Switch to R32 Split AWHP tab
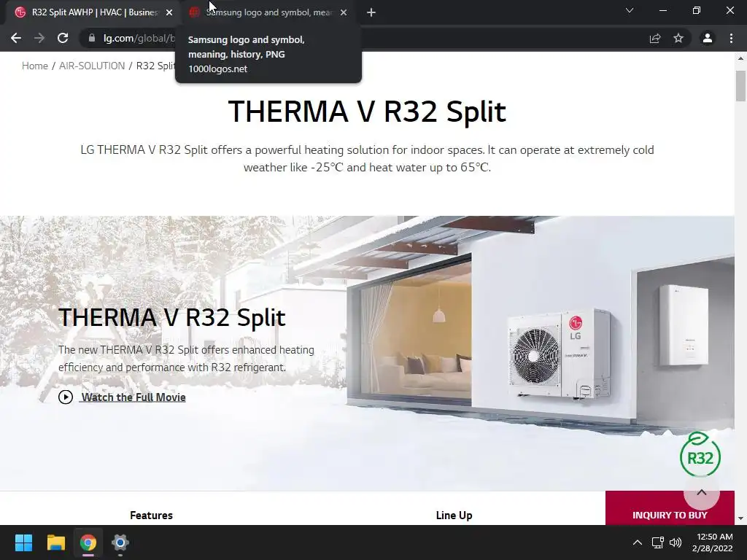Viewport: 747px width, 560px height. click(x=94, y=12)
